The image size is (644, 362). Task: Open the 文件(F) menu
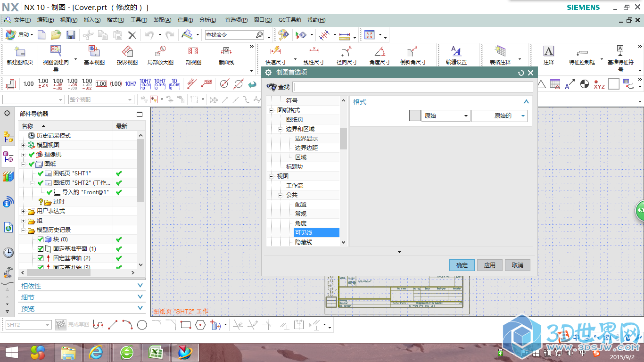coord(22,20)
